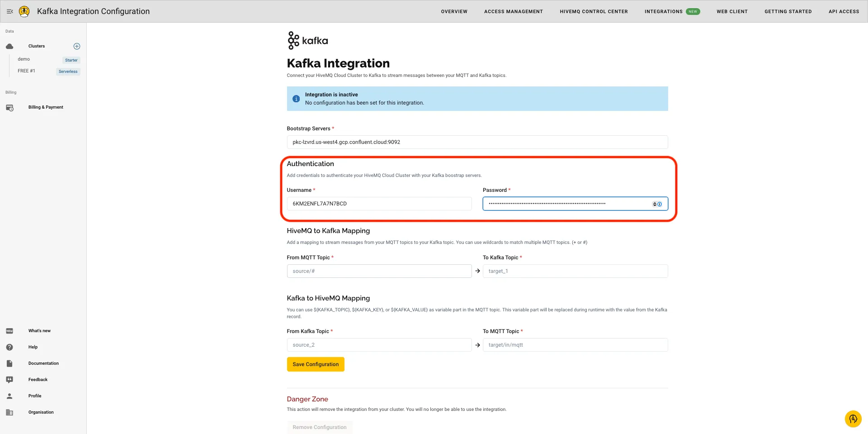Click the HiveMQ bee logo in header

(x=24, y=11)
